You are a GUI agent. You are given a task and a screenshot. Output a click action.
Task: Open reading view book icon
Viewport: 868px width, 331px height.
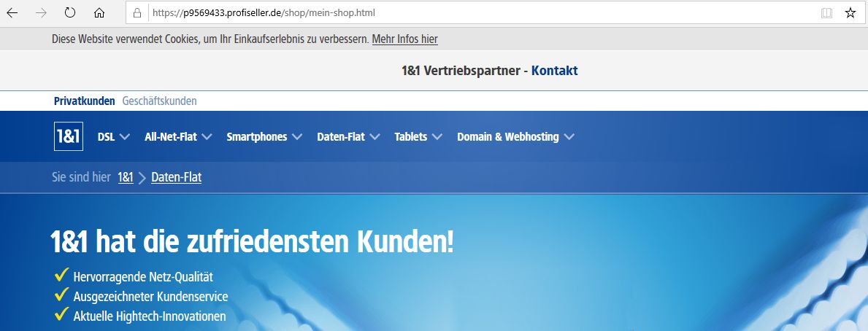pyautogui.click(x=826, y=13)
